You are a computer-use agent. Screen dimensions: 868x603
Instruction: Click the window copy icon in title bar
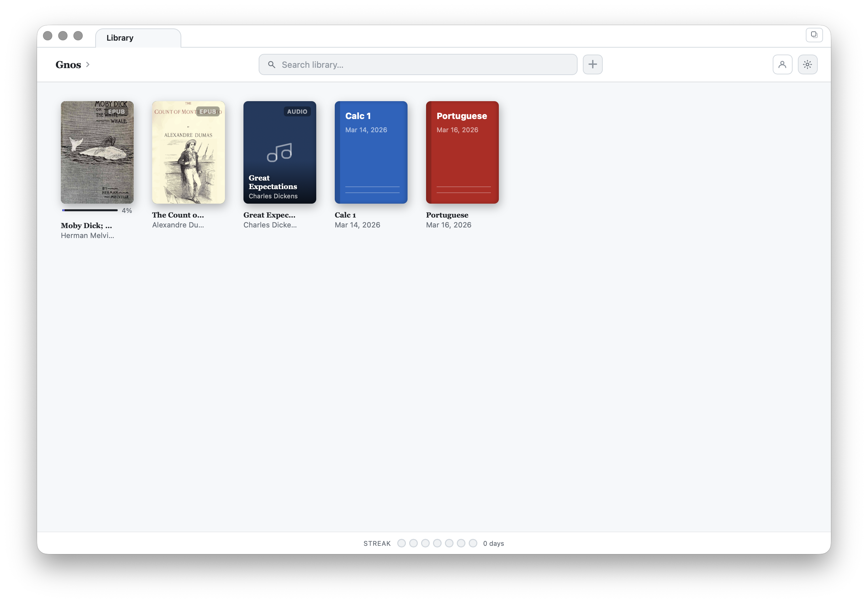coord(814,35)
